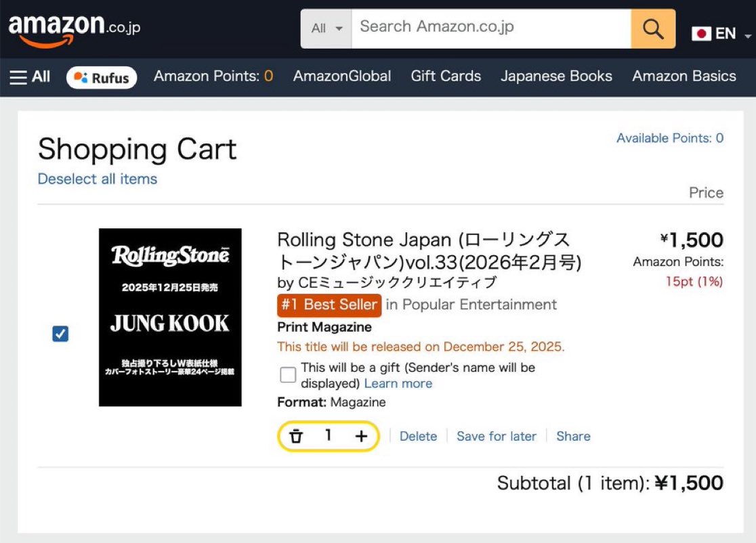This screenshot has height=543, width=756.
Task: Click the 'Print Magazine' label
Action: (324, 327)
